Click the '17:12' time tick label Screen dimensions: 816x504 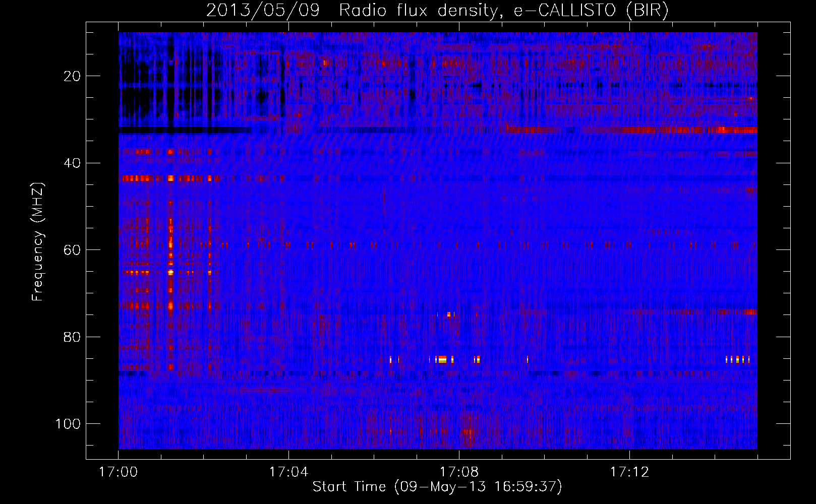(x=629, y=472)
